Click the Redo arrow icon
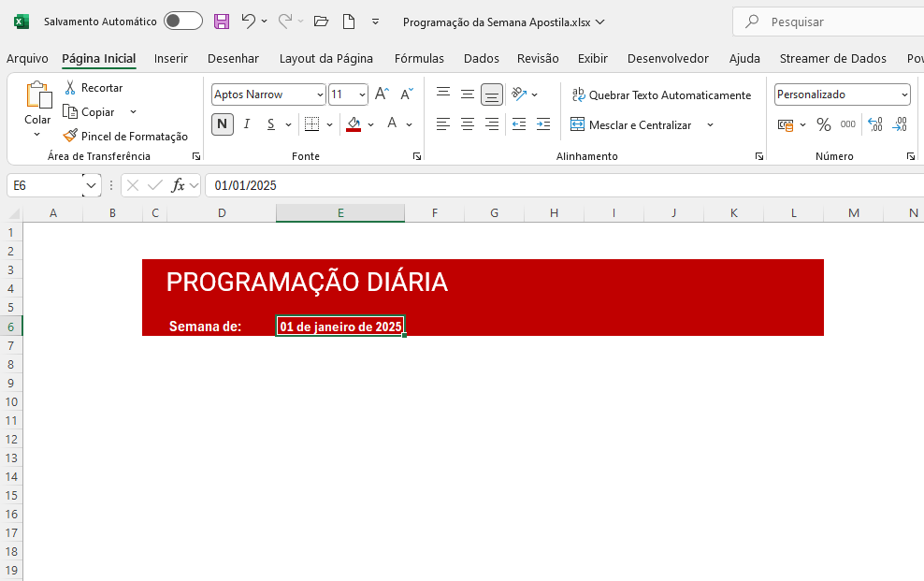This screenshot has height=581, width=924. click(285, 22)
